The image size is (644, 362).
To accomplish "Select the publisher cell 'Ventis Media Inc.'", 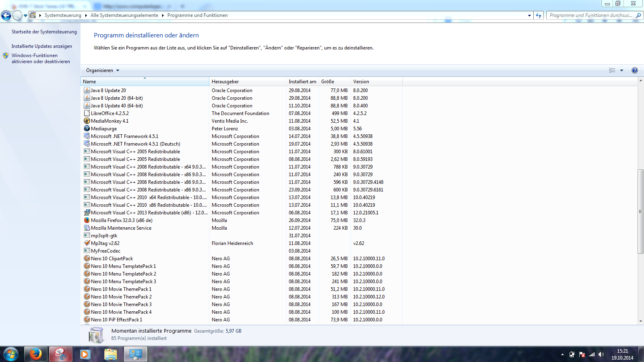I will pos(230,121).
